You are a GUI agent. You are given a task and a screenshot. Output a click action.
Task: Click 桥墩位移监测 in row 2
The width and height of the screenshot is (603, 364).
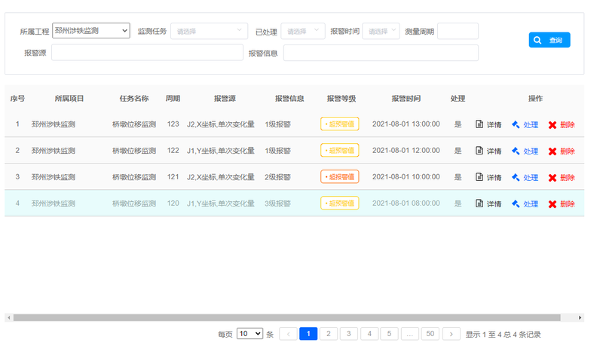pyautogui.click(x=134, y=151)
